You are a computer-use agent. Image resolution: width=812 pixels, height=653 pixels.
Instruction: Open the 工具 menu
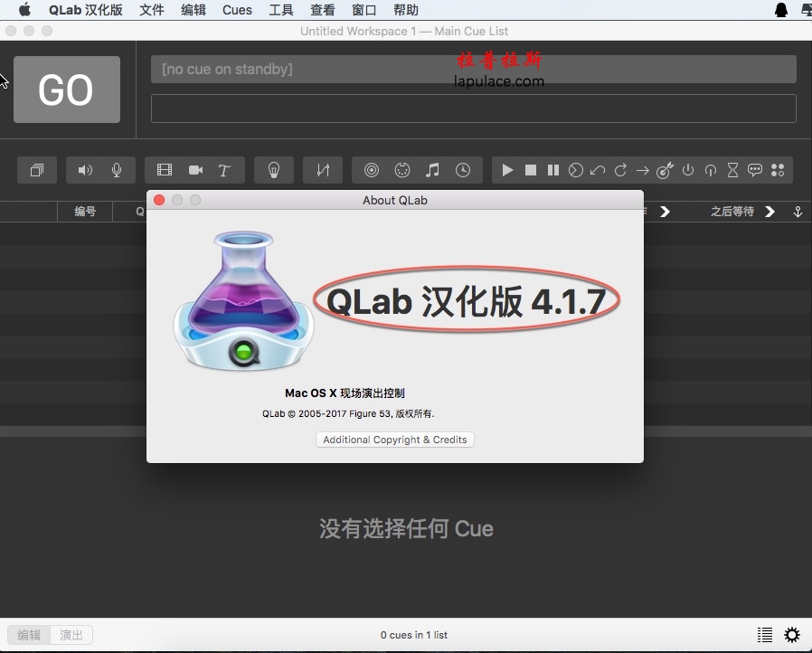click(x=281, y=10)
